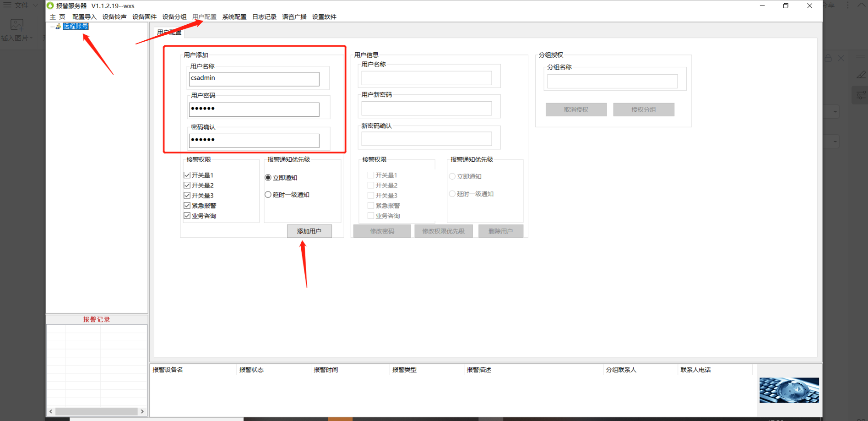Screen dimensions: 868x421
Task: Click the insert picture icon behind window
Action: 17,25
